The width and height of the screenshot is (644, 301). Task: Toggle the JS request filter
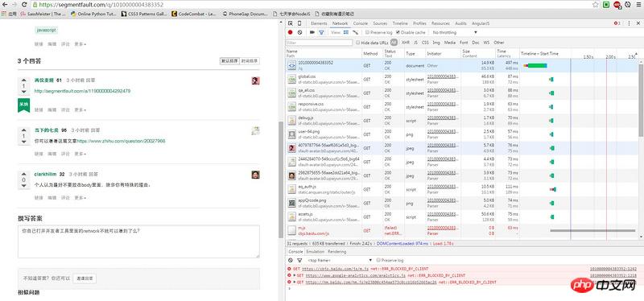coord(415,43)
